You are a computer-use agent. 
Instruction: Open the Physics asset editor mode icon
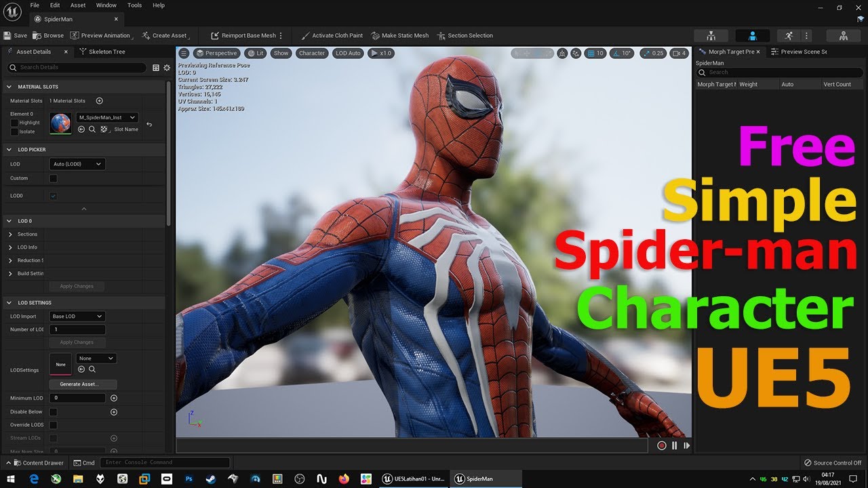[x=844, y=36]
